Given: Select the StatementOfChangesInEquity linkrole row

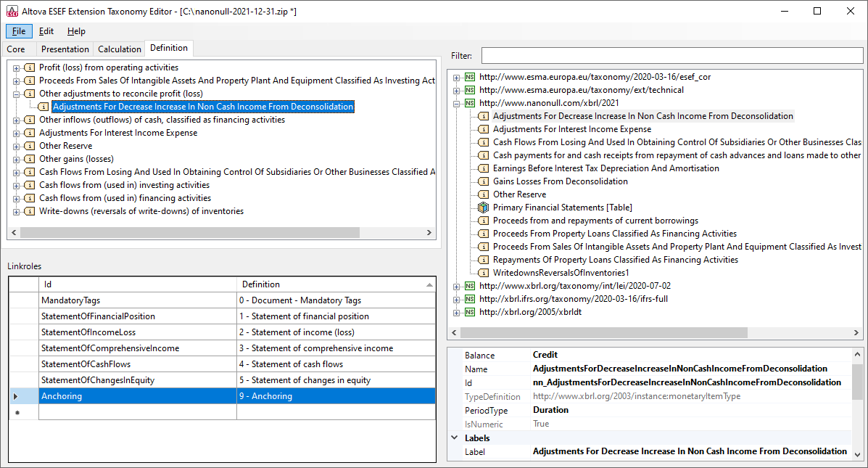Looking at the screenshot, I should pos(222,380).
